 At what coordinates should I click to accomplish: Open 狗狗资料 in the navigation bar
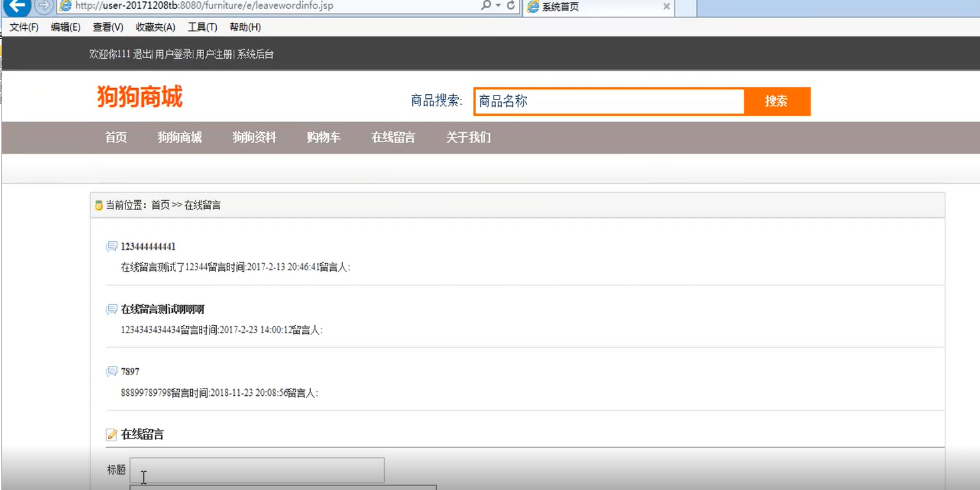click(254, 138)
